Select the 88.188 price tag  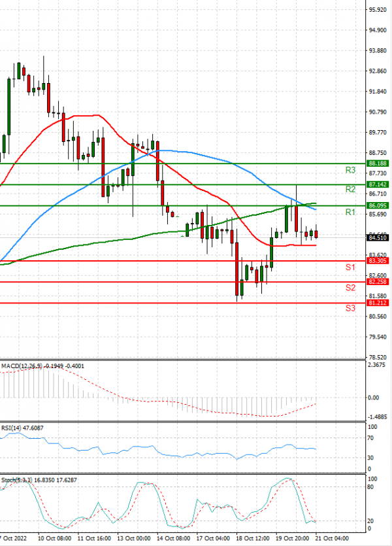pos(378,163)
